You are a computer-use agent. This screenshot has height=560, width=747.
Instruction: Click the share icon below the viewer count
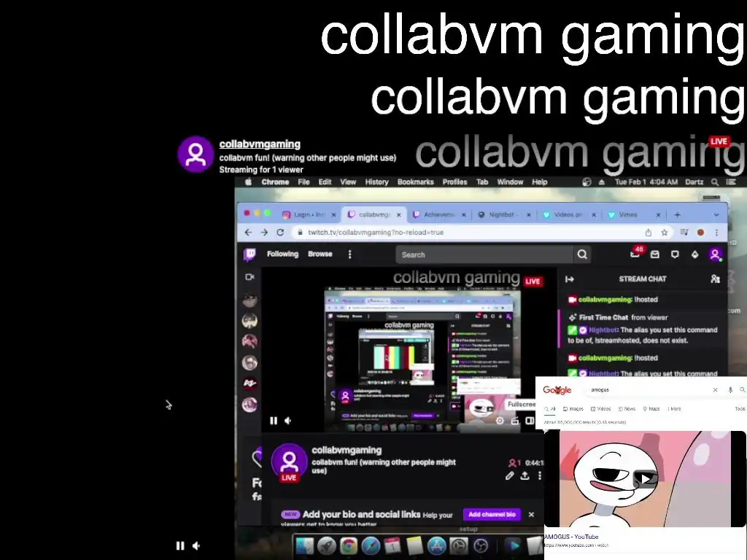525,475
